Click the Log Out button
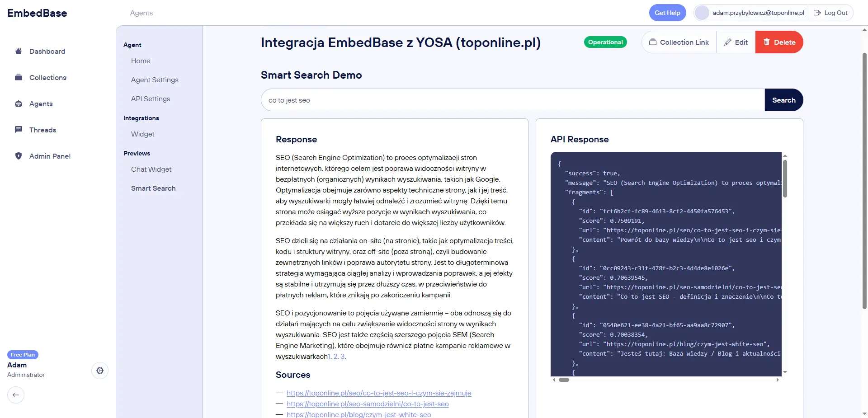868x418 pixels. tap(830, 13)
